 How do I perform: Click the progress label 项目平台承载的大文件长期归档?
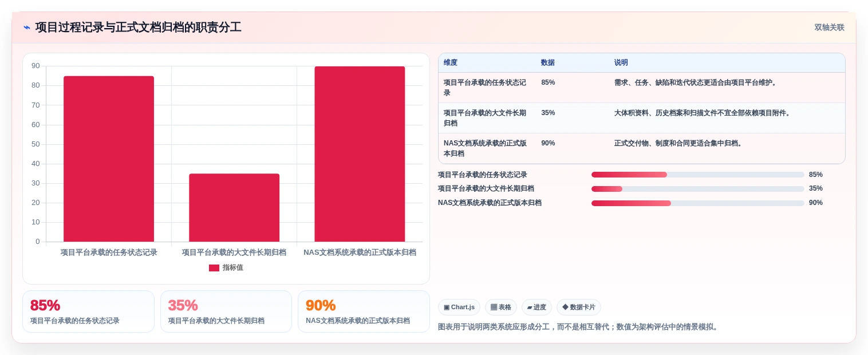click(486, 188)
